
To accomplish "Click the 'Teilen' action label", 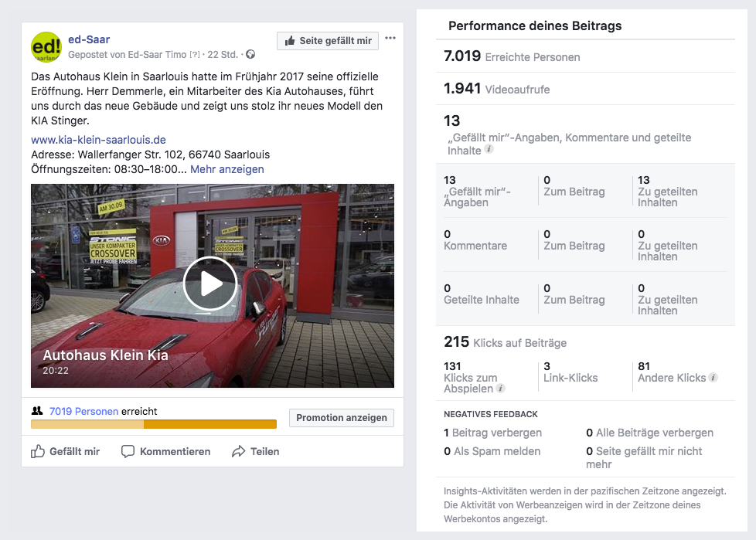I will click(x=264, y=452).
